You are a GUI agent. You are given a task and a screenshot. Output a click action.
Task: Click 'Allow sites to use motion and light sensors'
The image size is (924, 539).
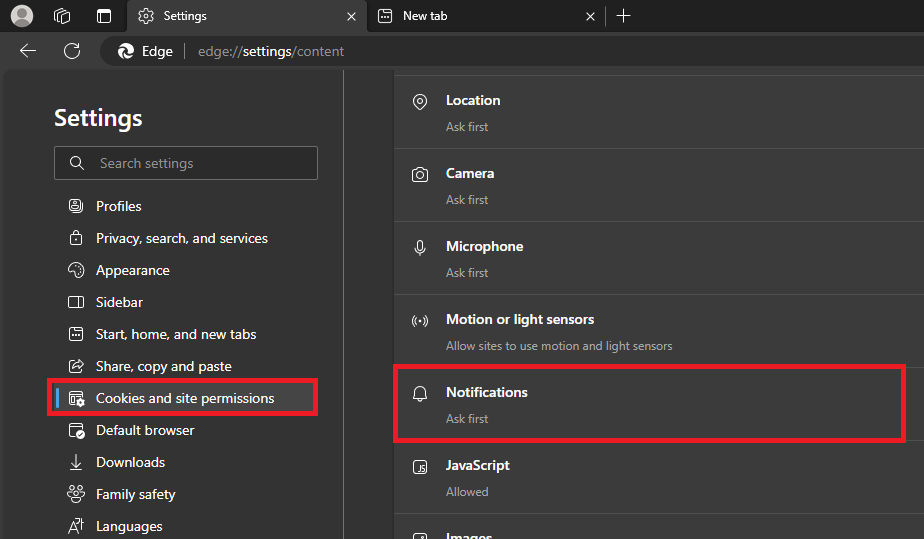(559, 346)
